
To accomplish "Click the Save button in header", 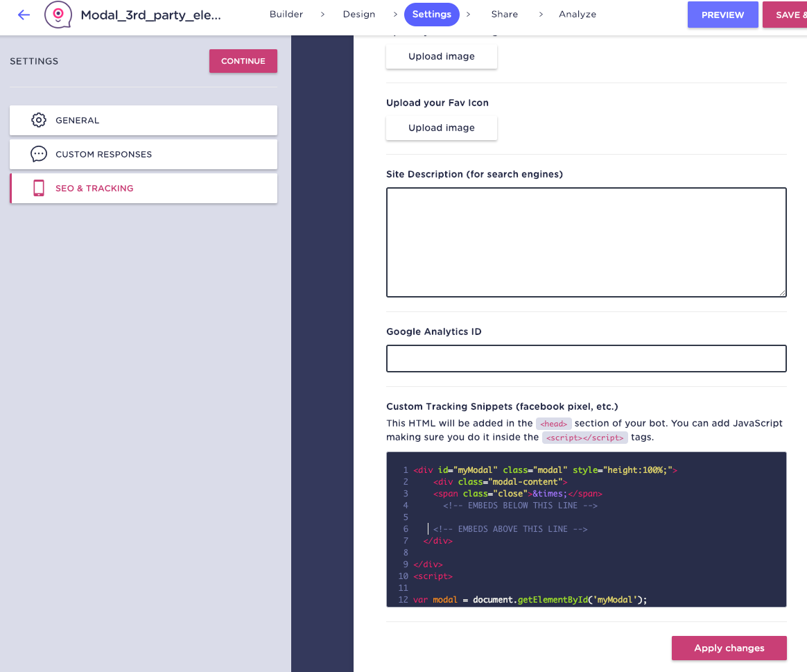I will pyautogui.click(x=786, y=15).
